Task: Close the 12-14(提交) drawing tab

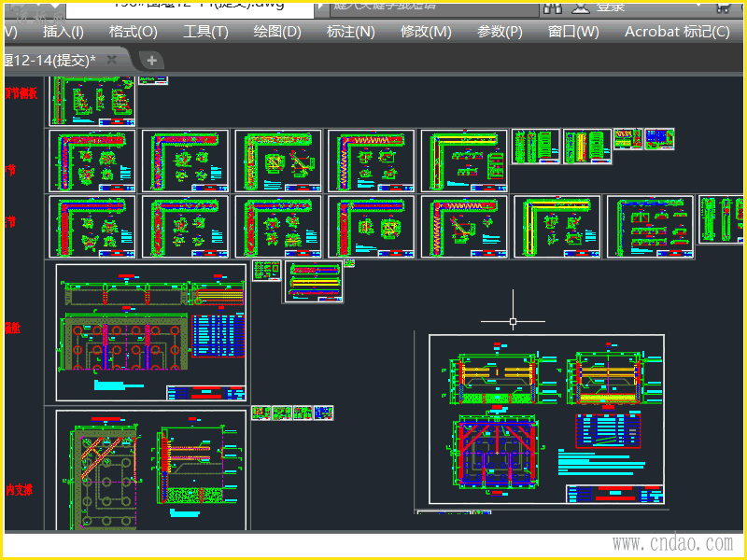Action: pos(112,60)
